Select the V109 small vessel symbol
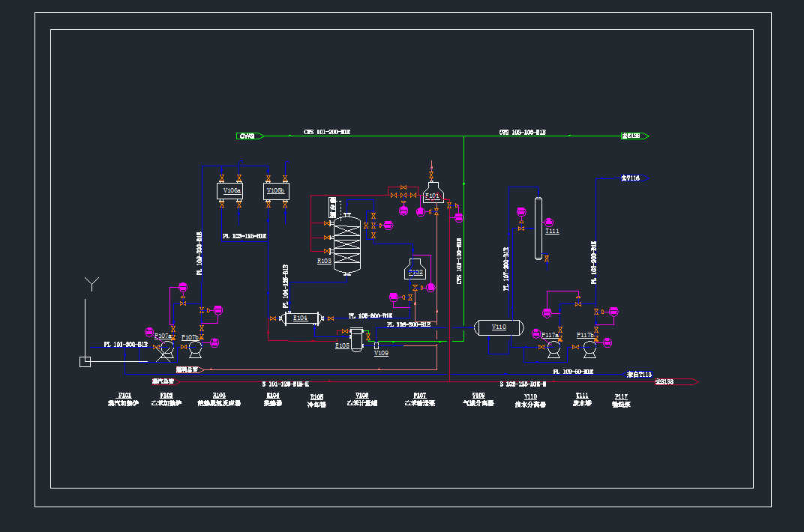The height and width of the screenshot is (532, 804). point(375,345)
